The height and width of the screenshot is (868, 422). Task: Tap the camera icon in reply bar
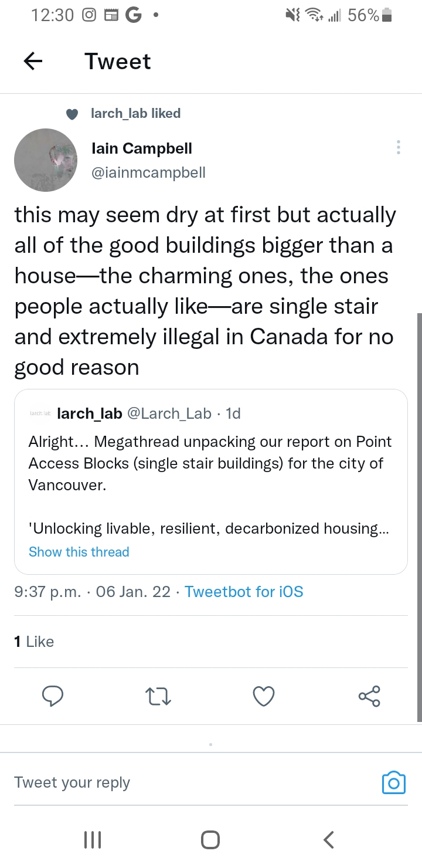click(393, 782)
